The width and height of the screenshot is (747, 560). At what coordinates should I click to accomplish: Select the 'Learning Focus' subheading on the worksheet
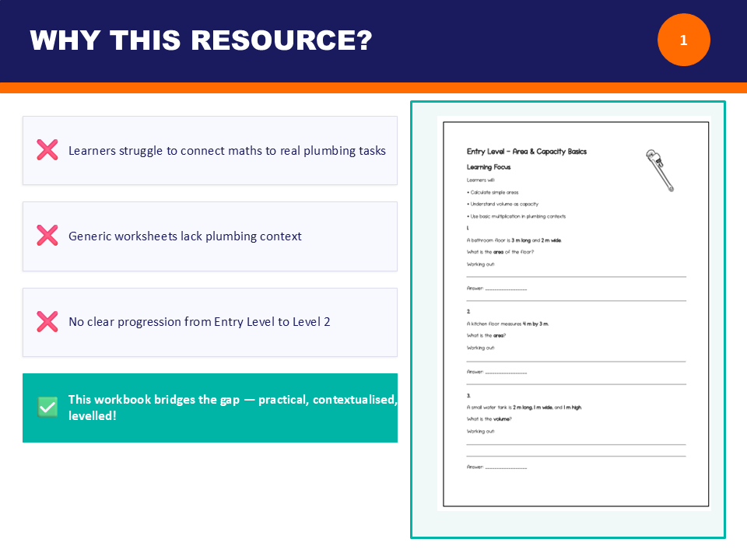tap(488, 166)
